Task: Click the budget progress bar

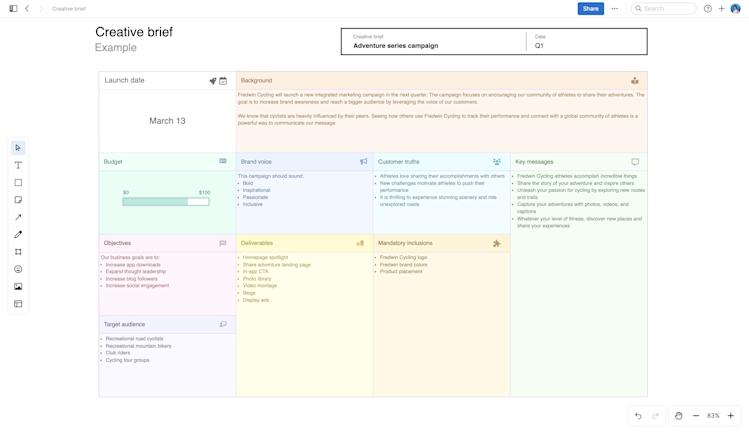Action: [166, 202]
